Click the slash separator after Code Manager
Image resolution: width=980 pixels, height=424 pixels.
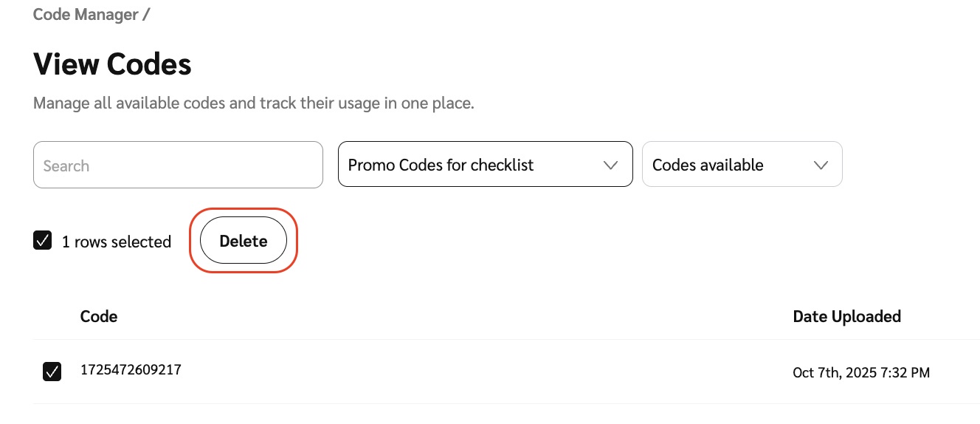[146, 14]
